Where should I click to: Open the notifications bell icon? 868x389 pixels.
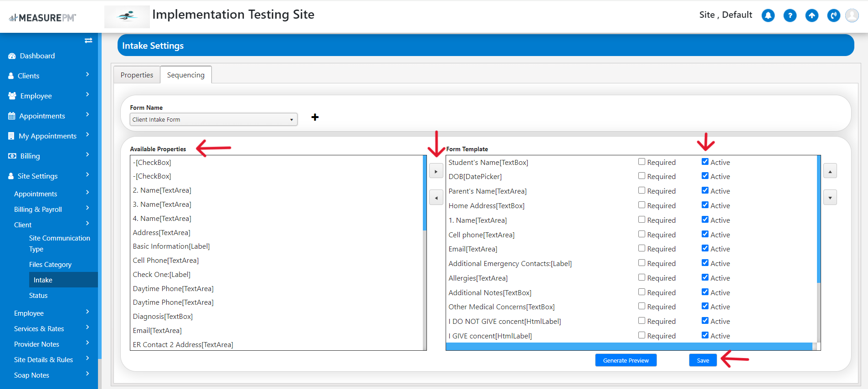[768, 15]
